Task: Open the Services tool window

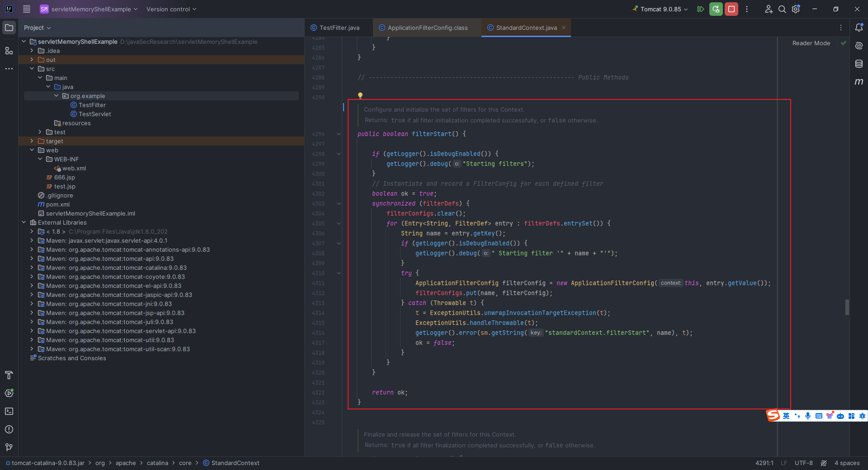Action: click(9, 393)
